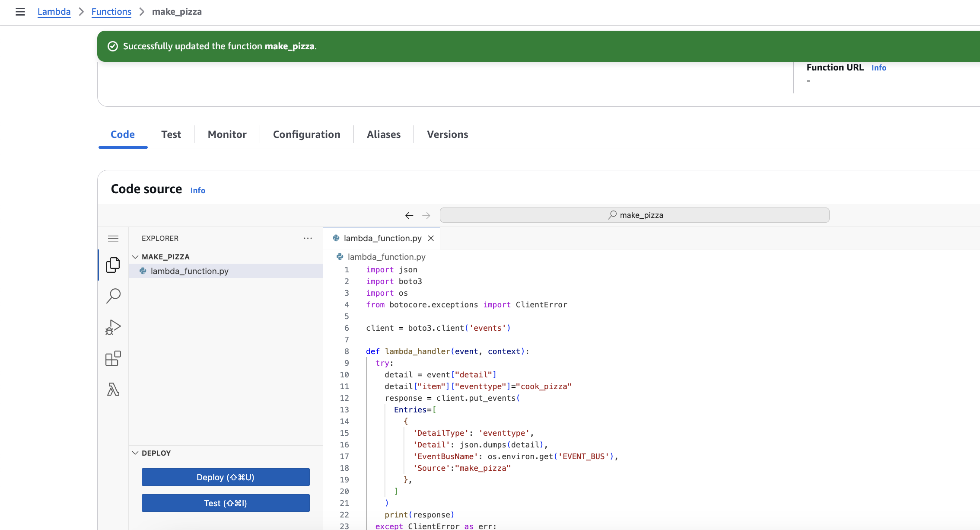Go to the Functions breadcrumb link
Screen dimensions: 980x530
point(111,12)
